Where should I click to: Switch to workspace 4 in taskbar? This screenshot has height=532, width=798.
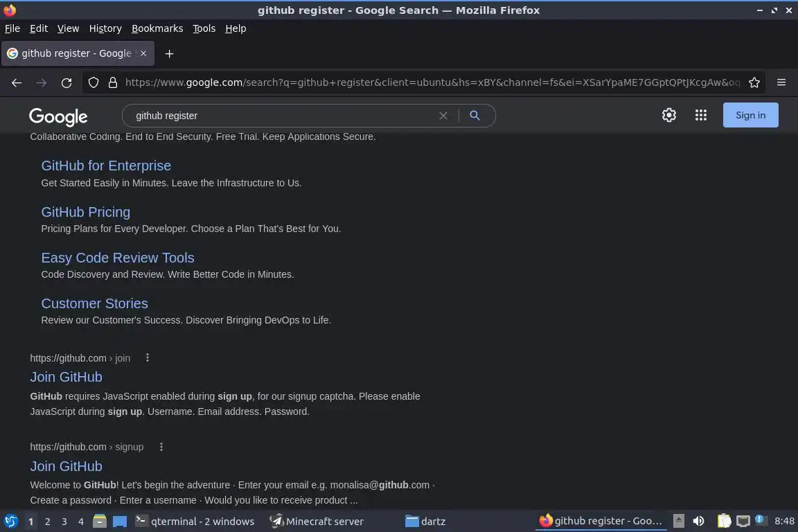(81, 522)
